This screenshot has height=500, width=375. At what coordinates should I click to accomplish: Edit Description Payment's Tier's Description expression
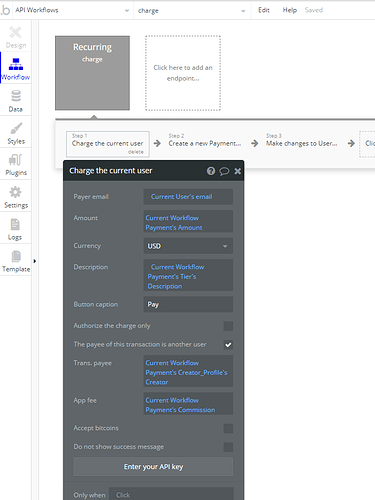(x=188, y=275)
